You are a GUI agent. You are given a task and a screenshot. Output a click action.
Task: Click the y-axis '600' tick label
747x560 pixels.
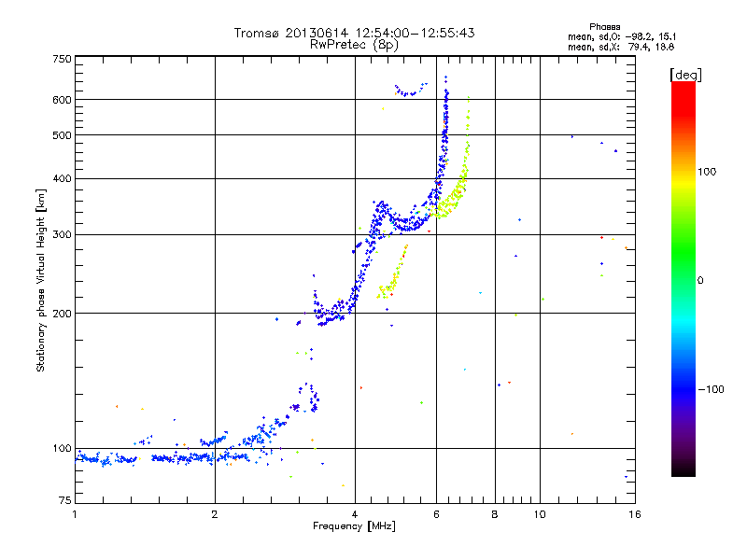pos(62,100)
